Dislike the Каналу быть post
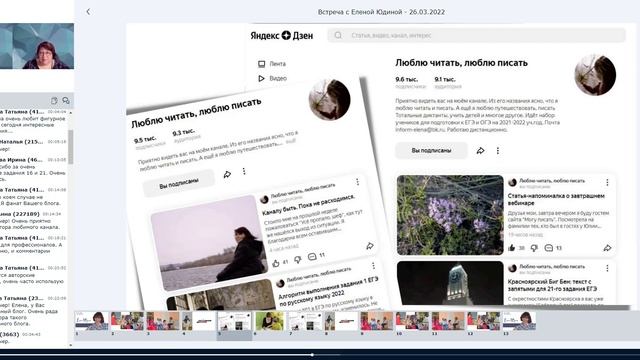The width and height of the screenshot is (640, 360). point(298,260)
